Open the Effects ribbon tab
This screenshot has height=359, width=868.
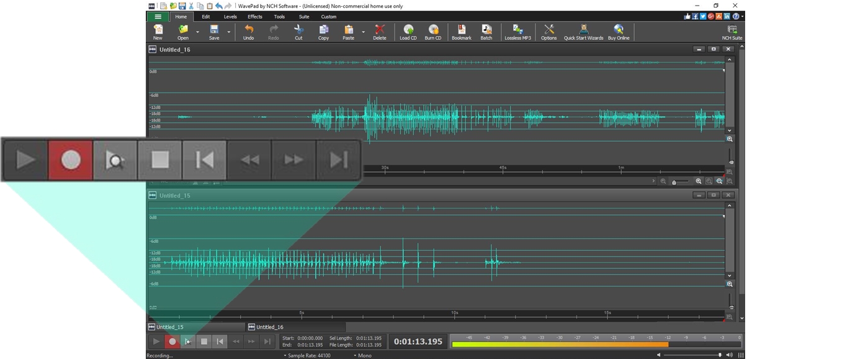tap(255, 17)
